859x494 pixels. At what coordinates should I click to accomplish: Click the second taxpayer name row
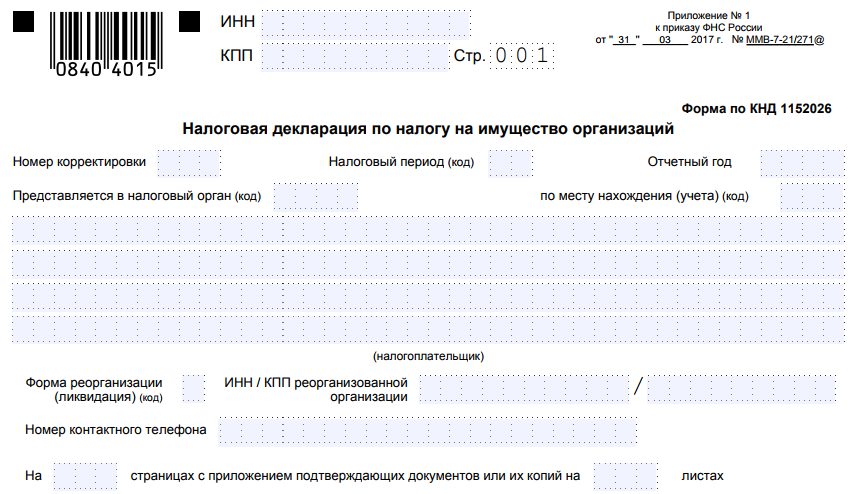tap(428, 263)
